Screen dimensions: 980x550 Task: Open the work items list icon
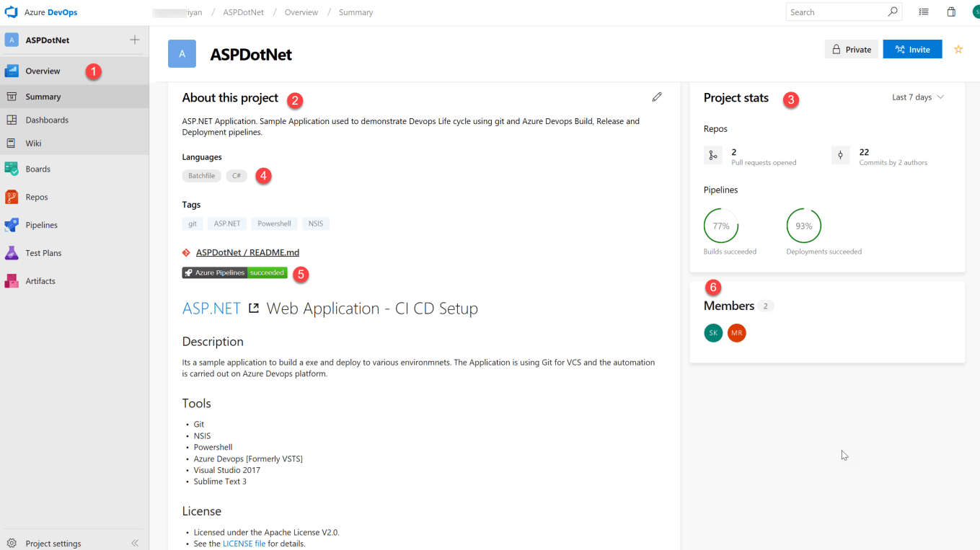coord(924,12)
